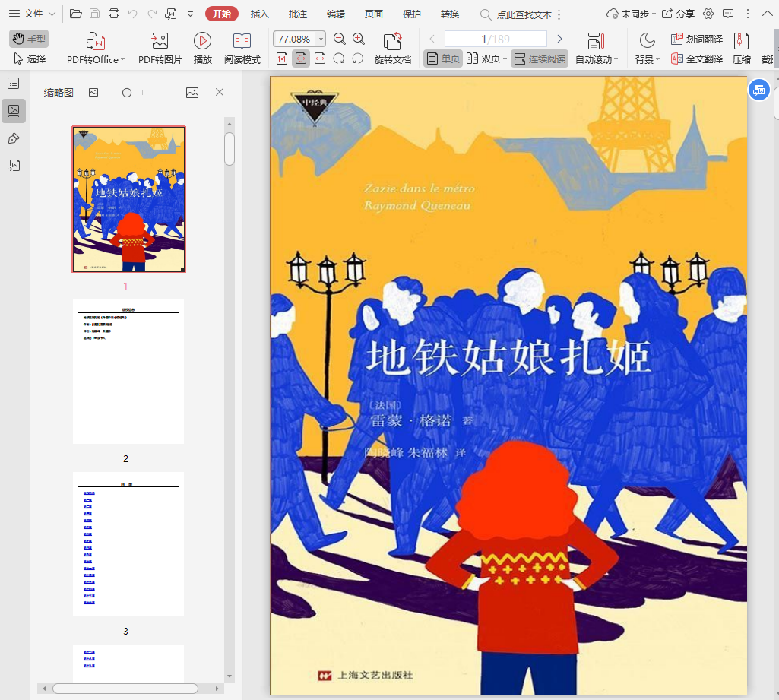The width and height of the screenshot is (779, 700).
Task: Switch to the 开始 tab
Action: [222, 14]
